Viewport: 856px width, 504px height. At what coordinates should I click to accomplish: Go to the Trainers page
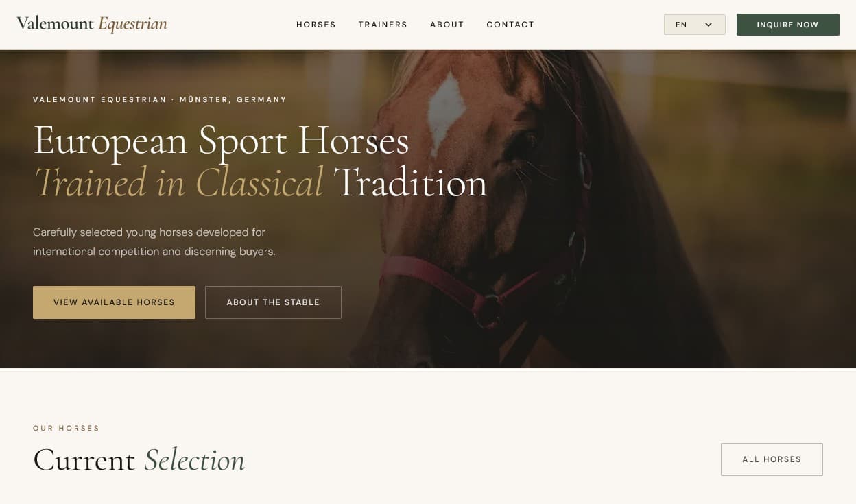tap(383, 25)
